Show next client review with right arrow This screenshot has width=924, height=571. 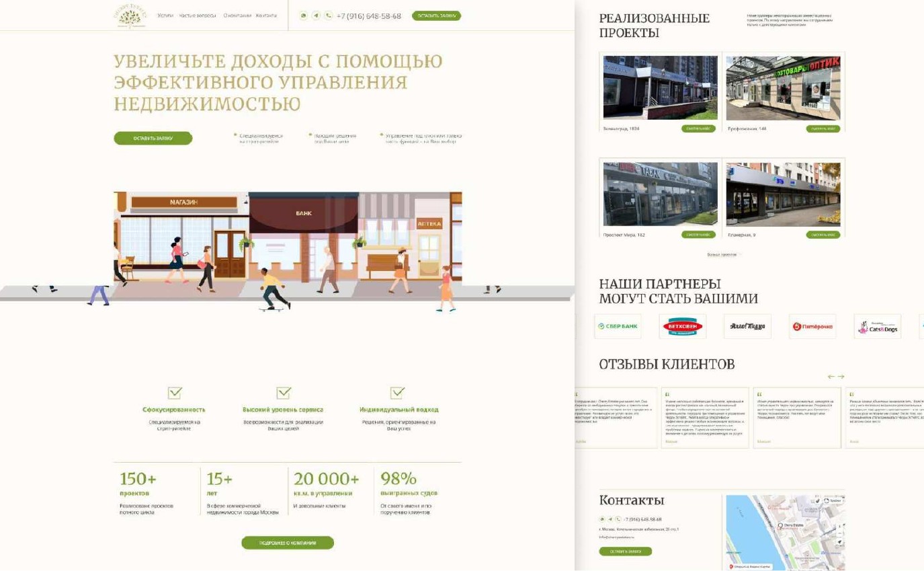tap(841, 377)
